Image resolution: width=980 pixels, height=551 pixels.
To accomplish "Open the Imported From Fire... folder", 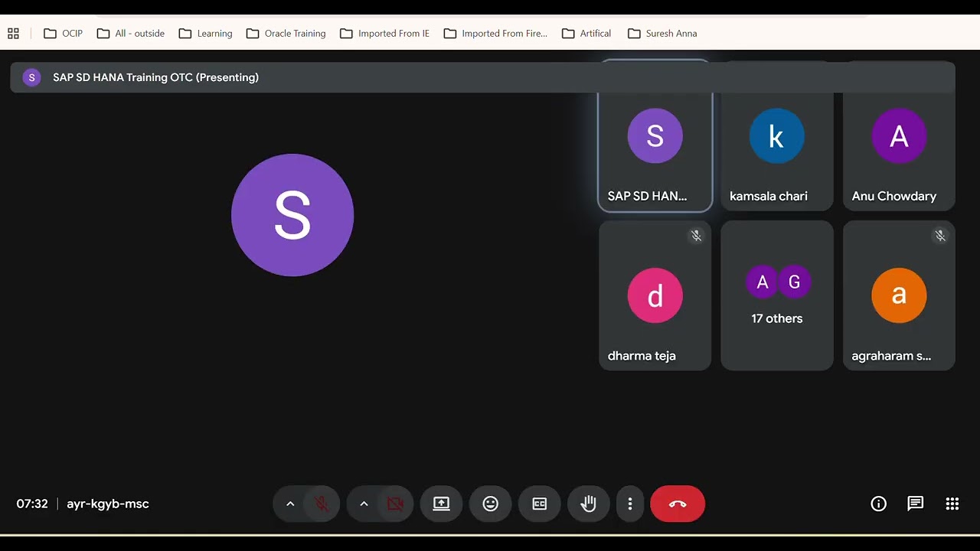I will tap(496, 34).
